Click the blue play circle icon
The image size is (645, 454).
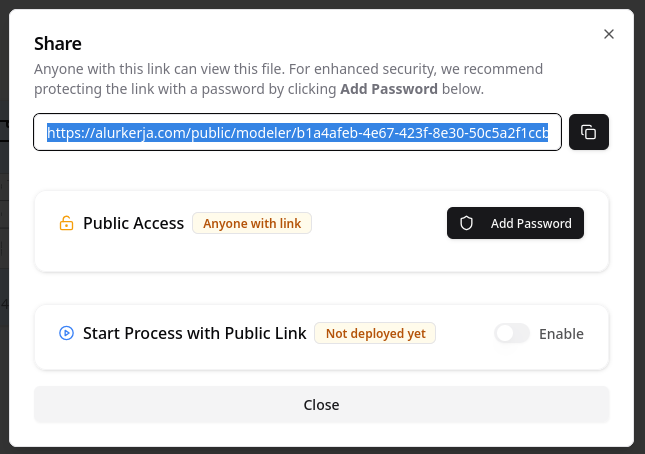[x=66, y=333]
